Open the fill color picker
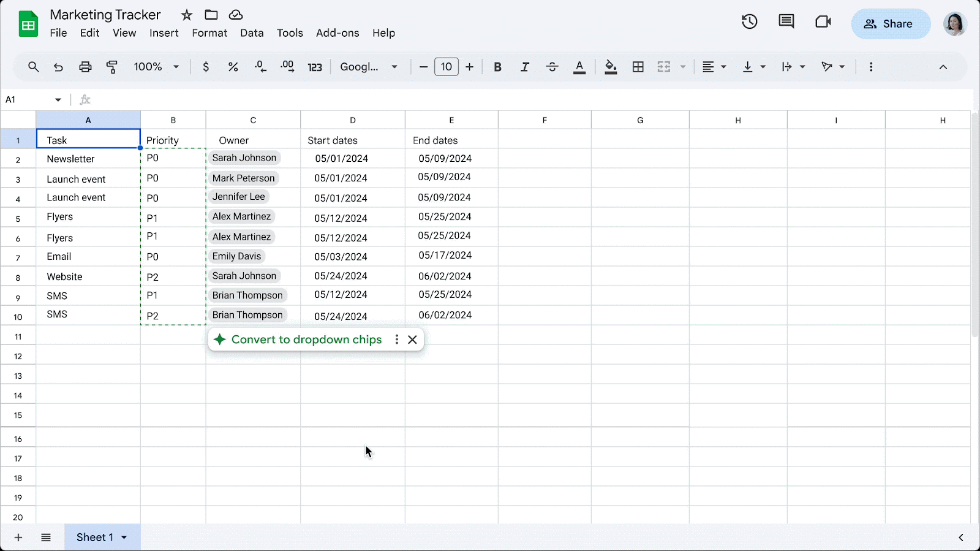The height and width of the screenshot is (551, 980). pos(611,67)
